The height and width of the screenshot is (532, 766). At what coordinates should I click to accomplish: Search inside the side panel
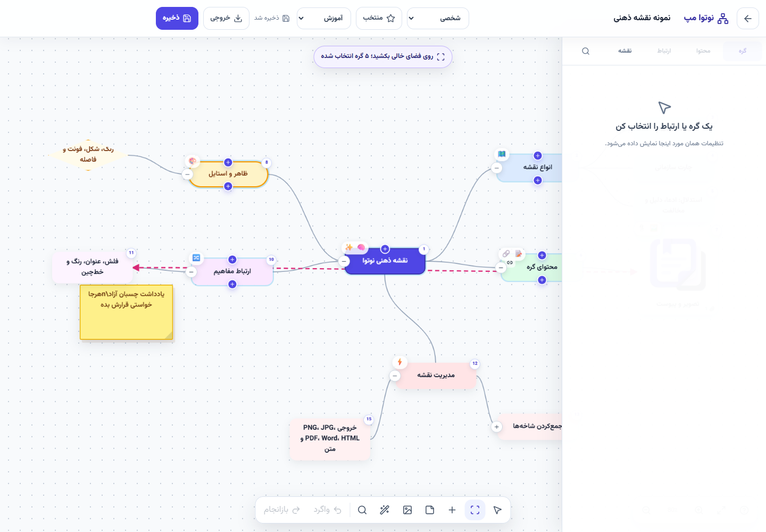click(586, 51)
